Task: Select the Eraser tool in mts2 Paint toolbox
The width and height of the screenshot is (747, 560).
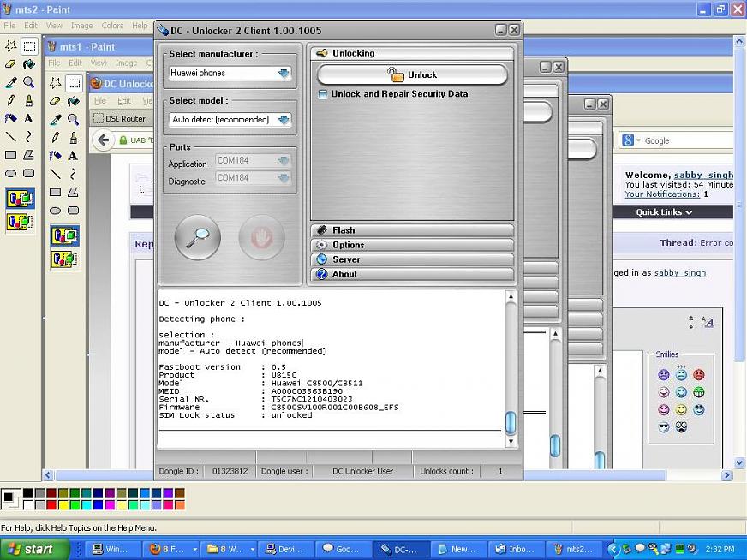Action: click(x=10, y=64)
